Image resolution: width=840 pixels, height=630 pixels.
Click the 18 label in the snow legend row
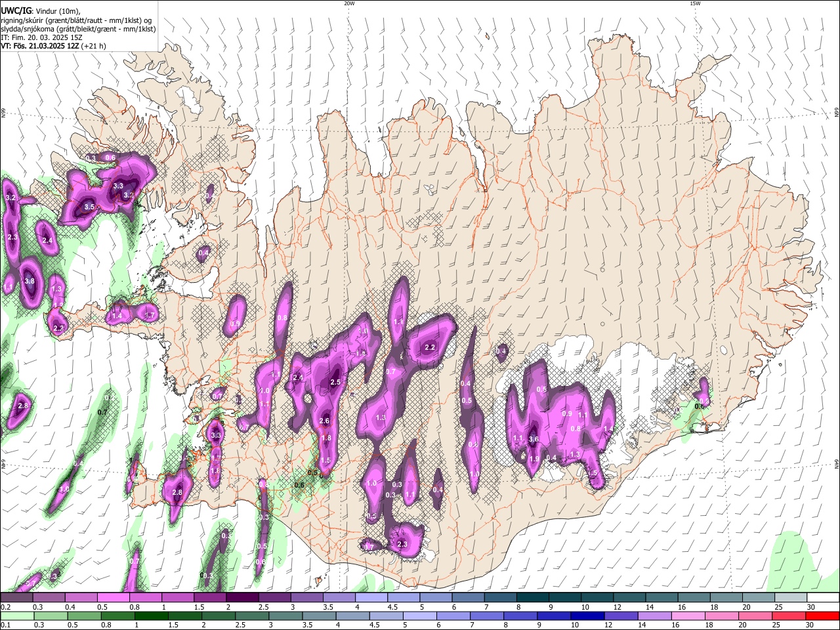[x=713, y=607]
